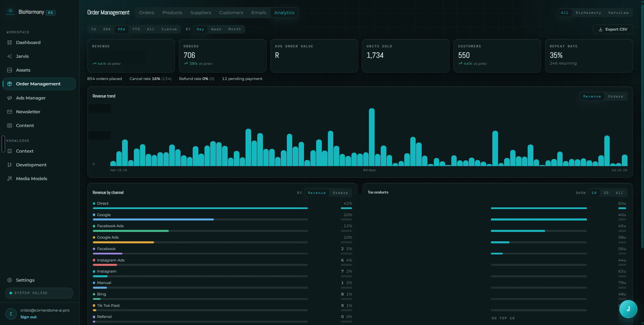Screen dimensions: 644x325
Task: Show top 10 products
Action: (x=594, y=193)
